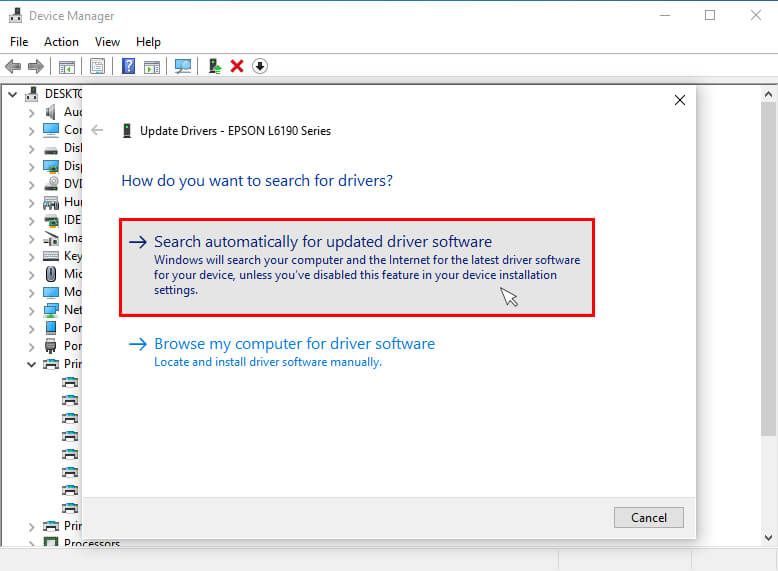Collapse the DESKTOP root tree node
This screenshot has width=778, height=571.
pos(13,94)
